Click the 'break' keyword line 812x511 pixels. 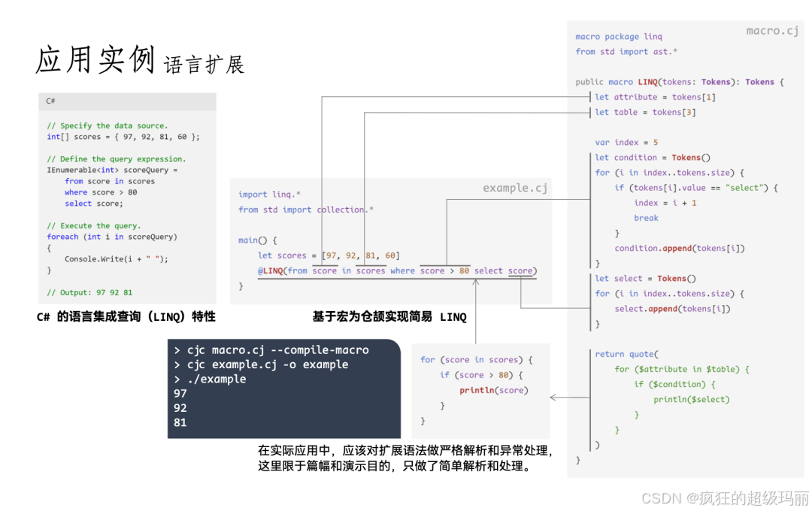point(647,218)
